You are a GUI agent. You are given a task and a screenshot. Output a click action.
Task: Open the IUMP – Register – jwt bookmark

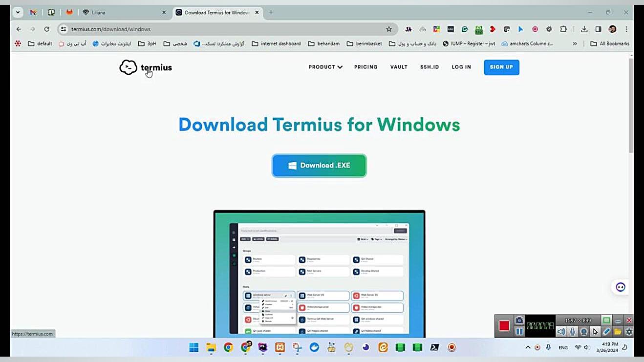469,43
